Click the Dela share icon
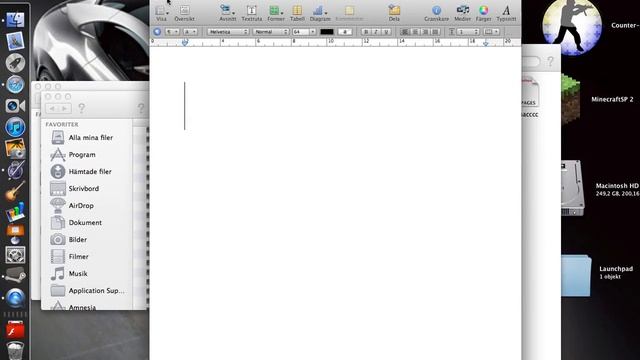 point(394,13)
